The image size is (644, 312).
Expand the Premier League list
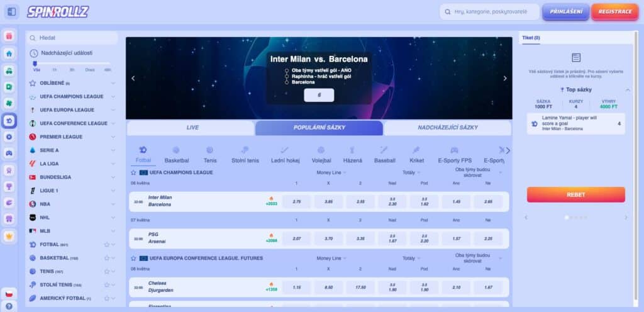click(x=113, y=136)
